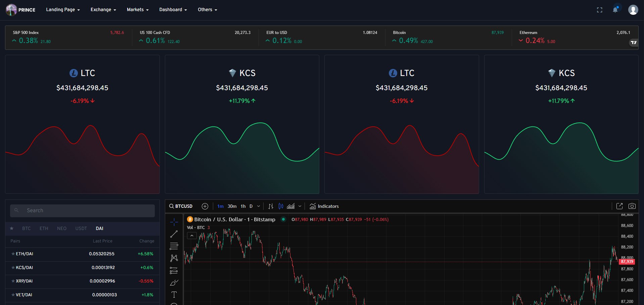Toggle favorite star for XRP/DAI pair
This screenshot has width=644, height=305.
point(13,281)
